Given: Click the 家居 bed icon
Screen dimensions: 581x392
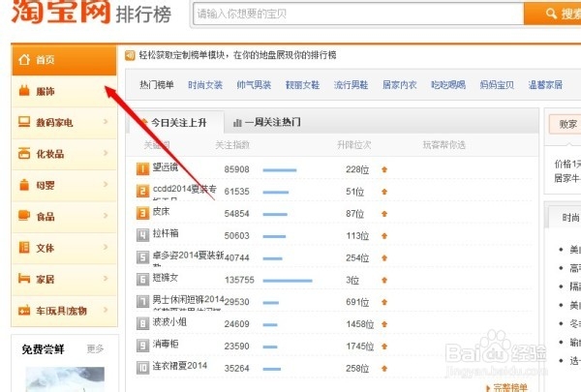Looking at the screenshot, I should 24,278.
